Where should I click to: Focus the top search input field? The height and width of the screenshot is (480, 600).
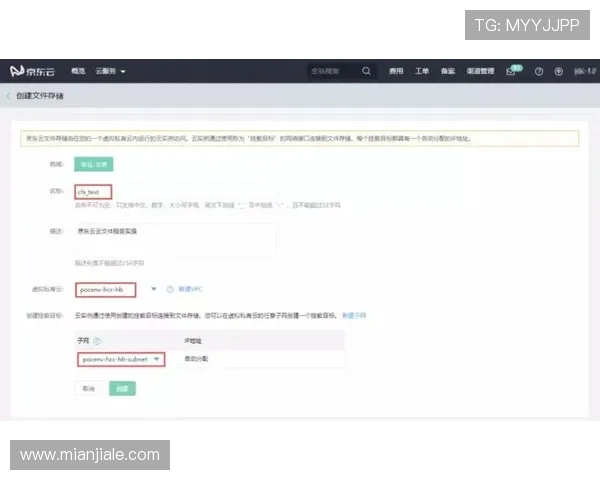pos(333,71)
